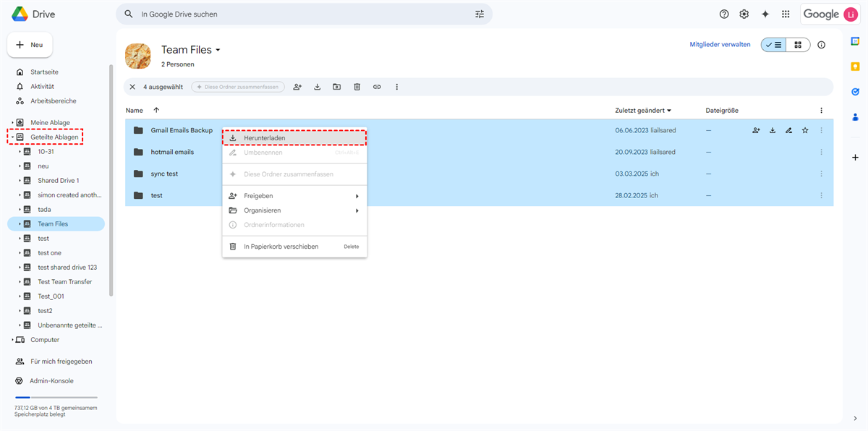This screenshot has height=431, width=868.
Task: Expand the Meine Ablage tree node
Action: point(12,123)
